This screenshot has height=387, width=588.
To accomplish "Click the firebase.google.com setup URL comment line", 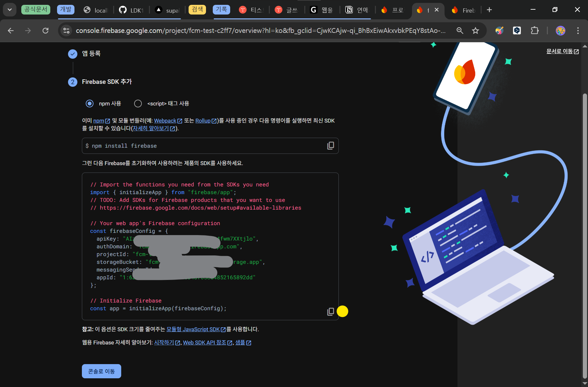I will (196, 208).
